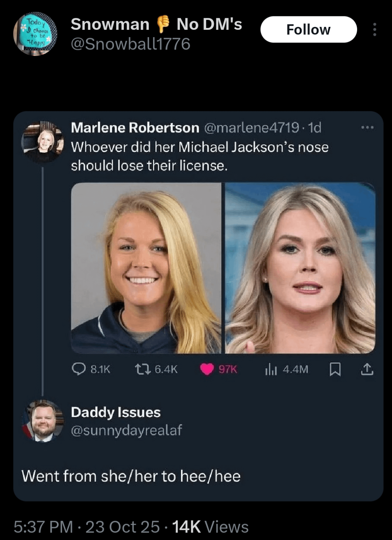Open Snowman's profile picture

(35, 34)
